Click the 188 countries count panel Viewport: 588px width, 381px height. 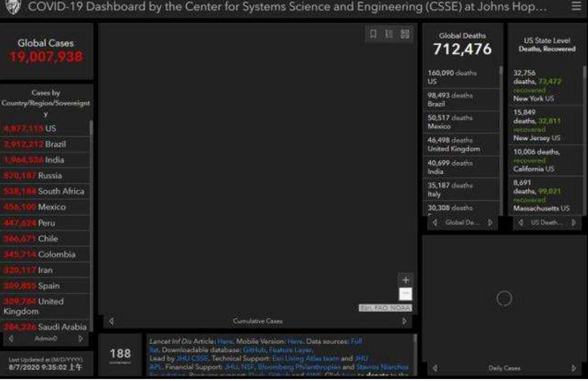pos(120,355)
